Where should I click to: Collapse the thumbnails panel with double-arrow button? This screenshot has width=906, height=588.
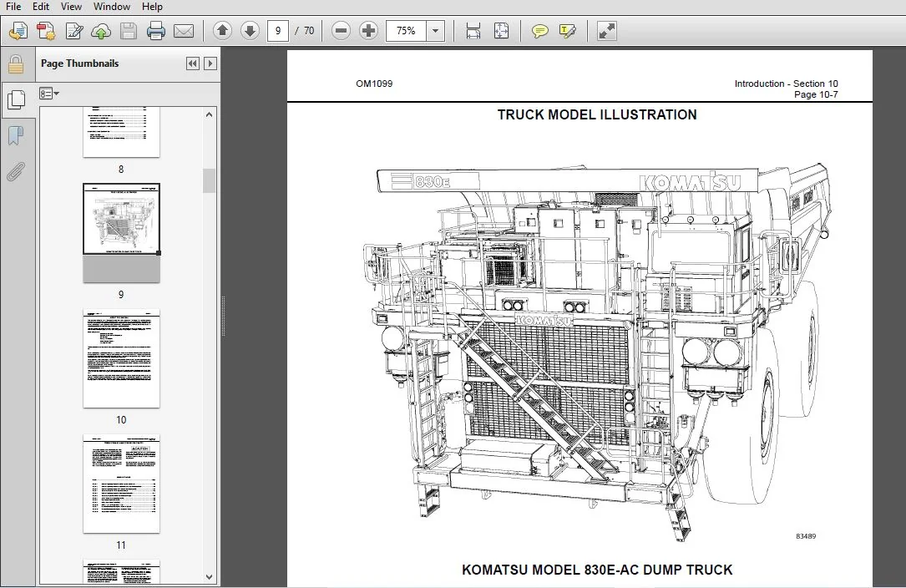(192, 63)
